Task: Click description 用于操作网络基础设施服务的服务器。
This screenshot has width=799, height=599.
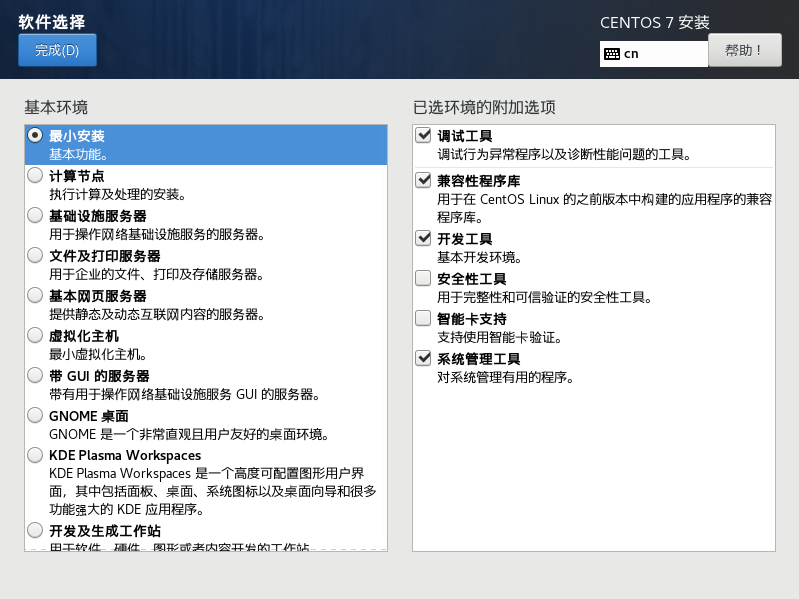Action: click(x=157, y=234)
